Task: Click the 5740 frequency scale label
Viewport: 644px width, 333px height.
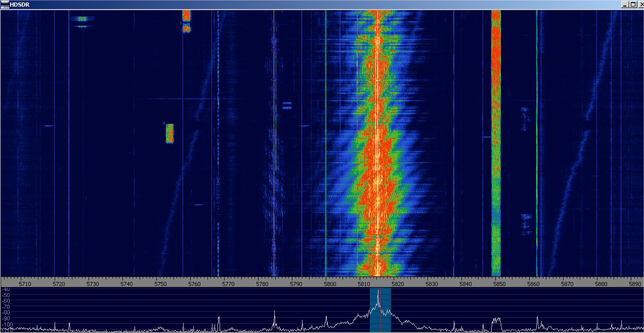Action: coord(126,284)
